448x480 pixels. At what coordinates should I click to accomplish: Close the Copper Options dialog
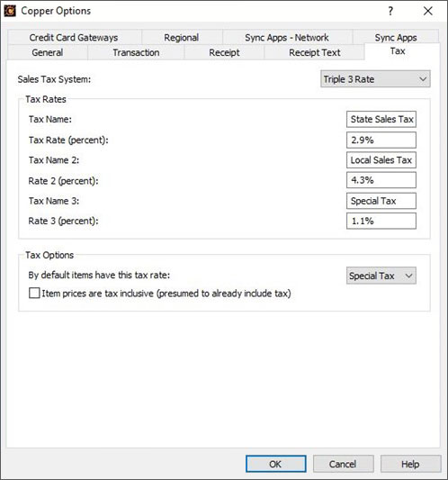[x=428, y=12]
